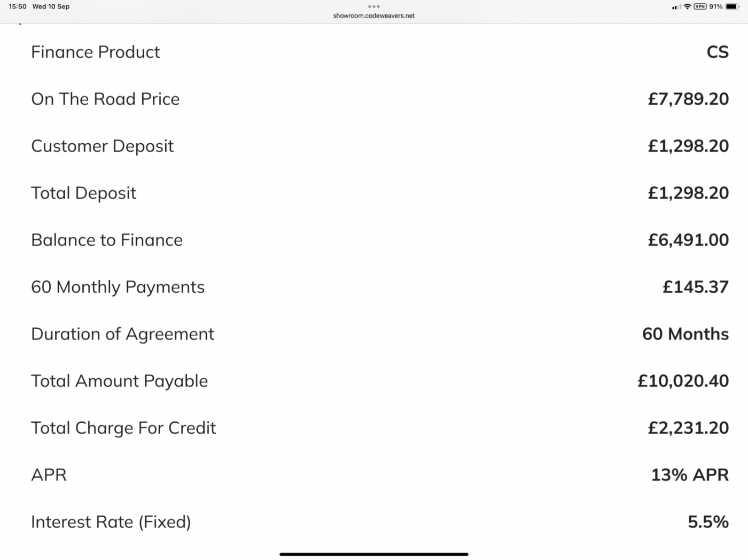This screenshot has height=560, width=748.
Task: Click the Finance Product label
Action: (96, 52)
